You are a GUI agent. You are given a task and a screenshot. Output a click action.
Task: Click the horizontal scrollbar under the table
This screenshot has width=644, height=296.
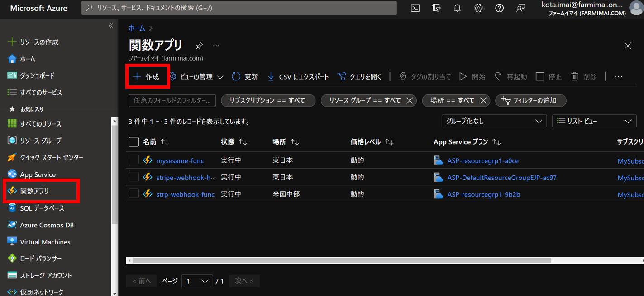coord(342,261)
